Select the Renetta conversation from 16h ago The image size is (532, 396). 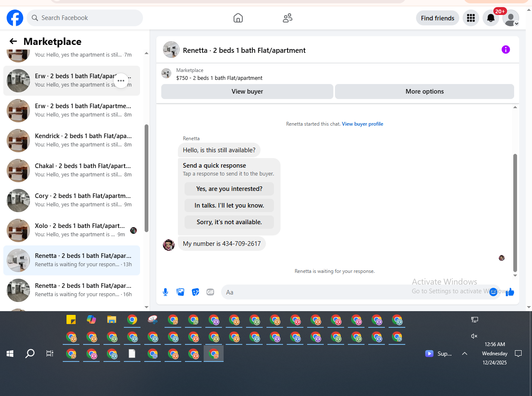[71, 290]
